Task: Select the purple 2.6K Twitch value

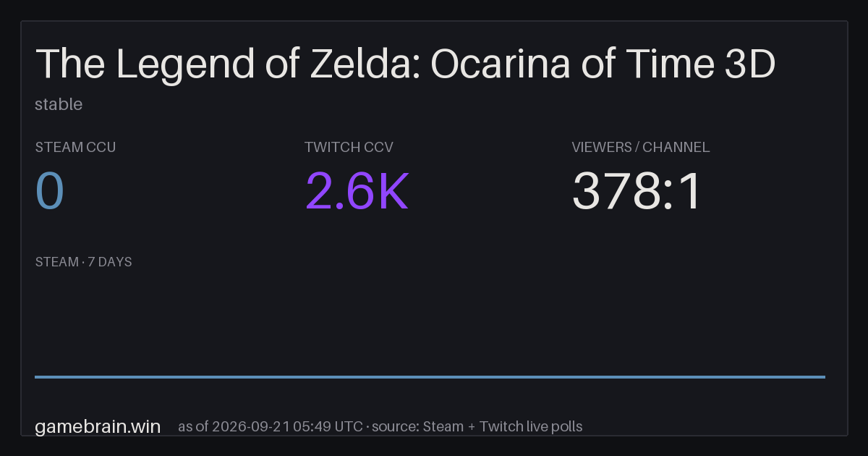Action: pos(357,192)
